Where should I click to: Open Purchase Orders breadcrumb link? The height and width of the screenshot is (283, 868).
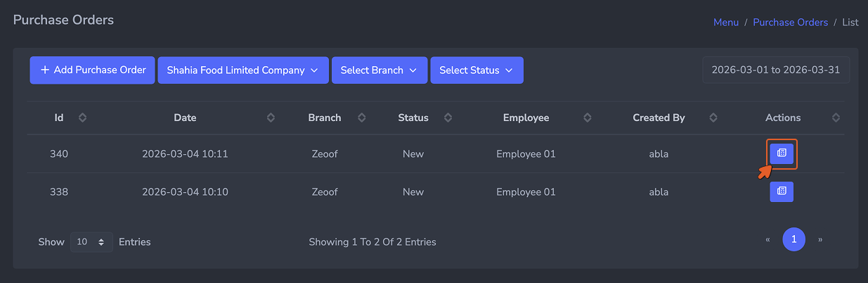791,22
